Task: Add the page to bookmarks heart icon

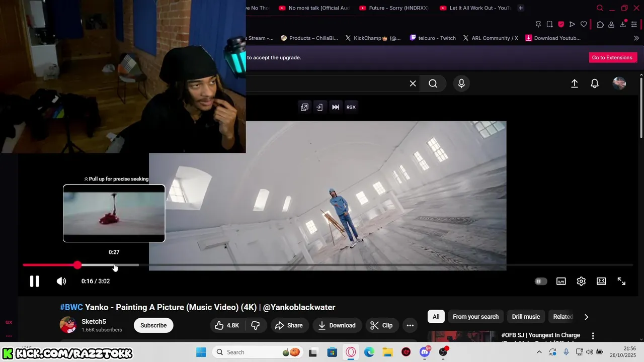Action: tap(584, 24)
